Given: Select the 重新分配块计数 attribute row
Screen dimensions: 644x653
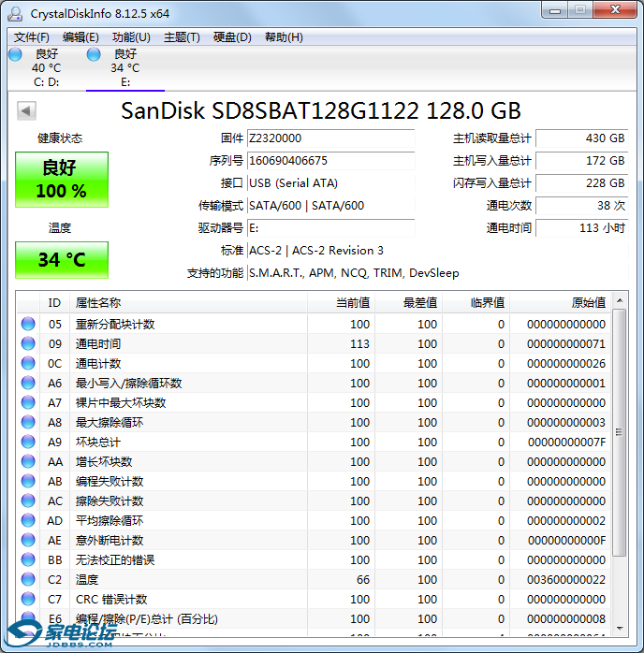Looking at the screenshot, I should pos(314,324).
